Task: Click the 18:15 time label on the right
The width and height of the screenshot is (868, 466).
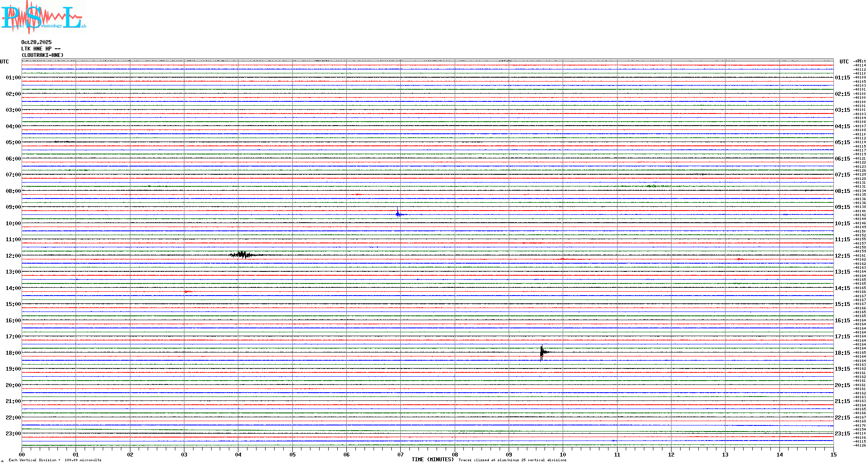Action: point(842,353)
